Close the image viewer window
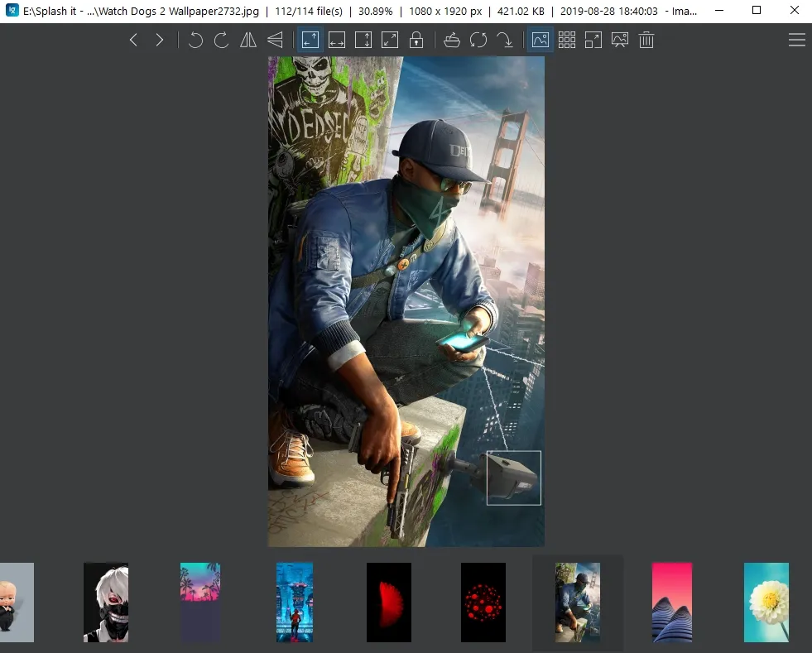Image resolution: width=812 pixels, height=653 pixels. pyautogui.click(x=795, y=11)
